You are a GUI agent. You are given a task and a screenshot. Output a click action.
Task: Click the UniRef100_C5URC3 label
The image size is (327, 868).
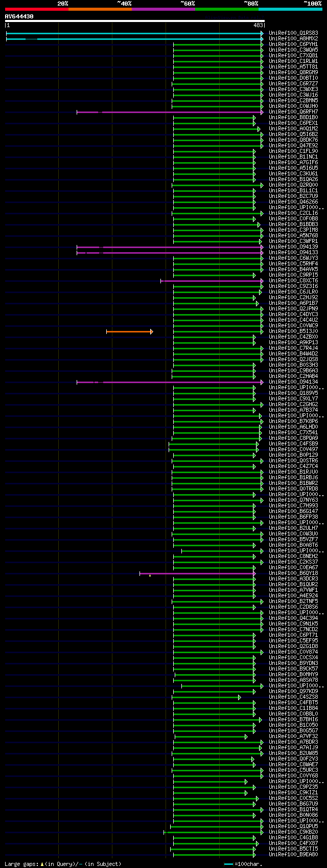click(293, 770)
